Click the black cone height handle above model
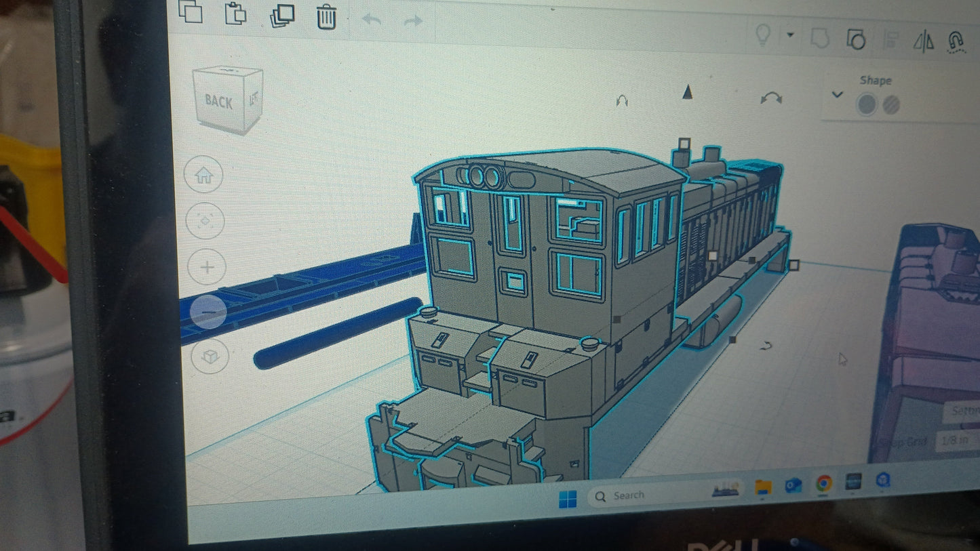 [687, 93]
